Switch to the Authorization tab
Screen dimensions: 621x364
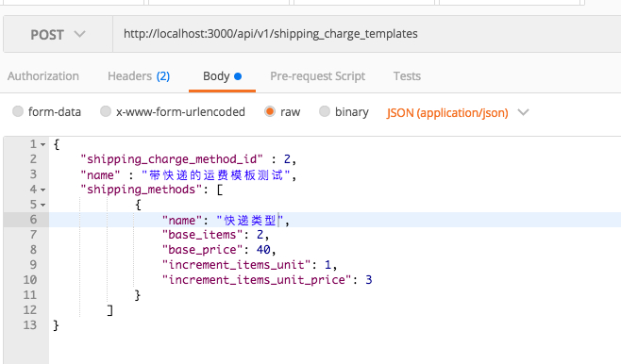pos(43,76)
